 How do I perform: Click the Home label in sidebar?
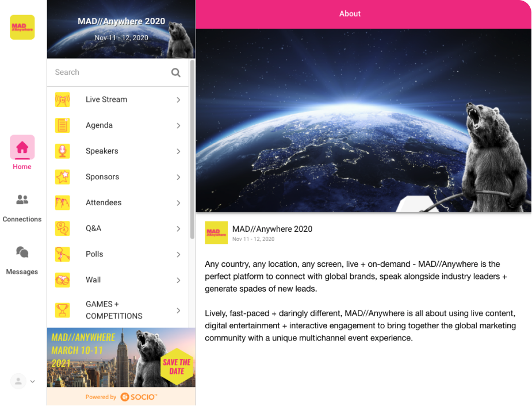tap(22, 167)
